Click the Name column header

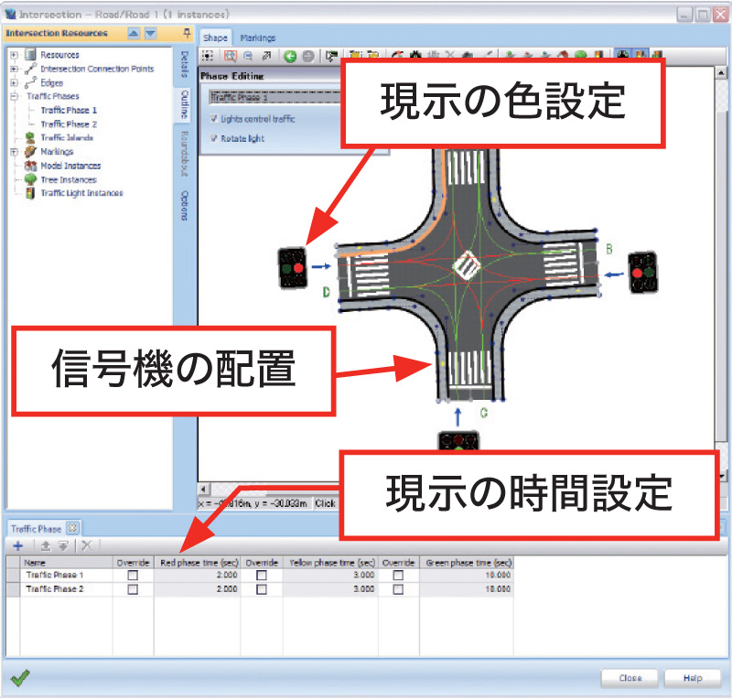tap(66, 563)
